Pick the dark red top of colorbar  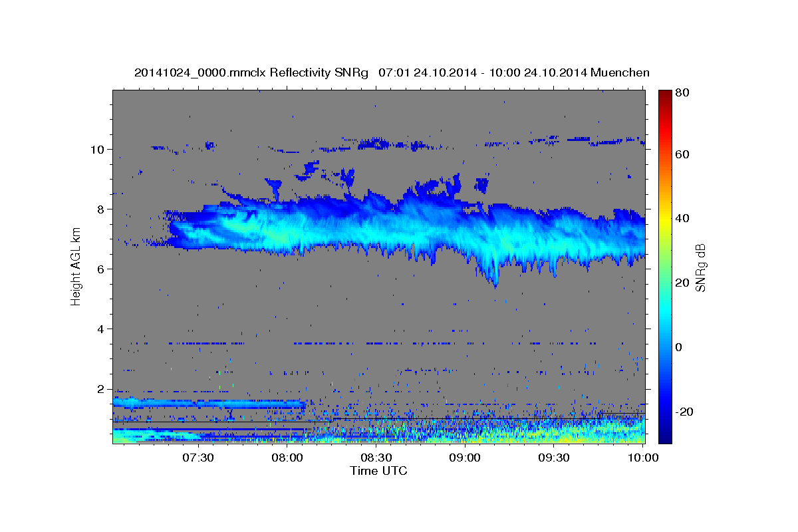665,96
